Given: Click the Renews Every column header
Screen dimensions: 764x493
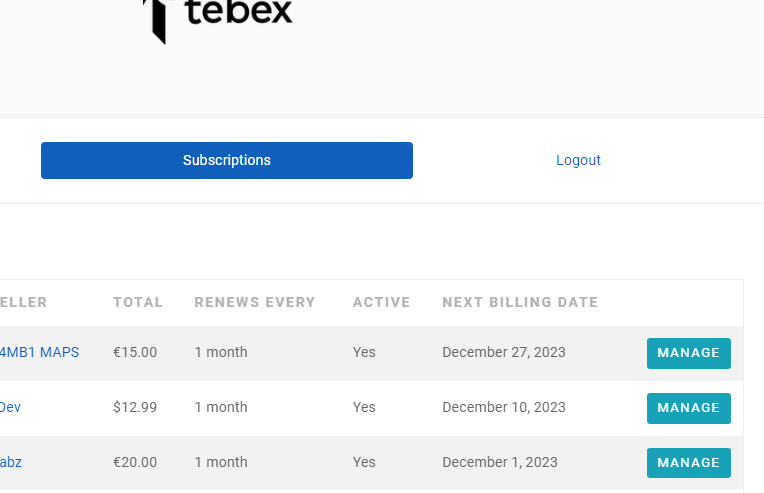Looking at the screenshot, I should click(255, 303).
